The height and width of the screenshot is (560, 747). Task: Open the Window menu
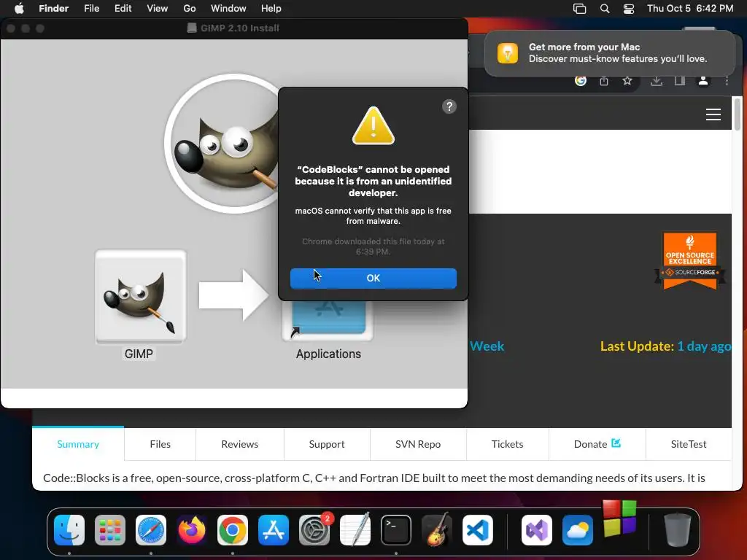228,9
